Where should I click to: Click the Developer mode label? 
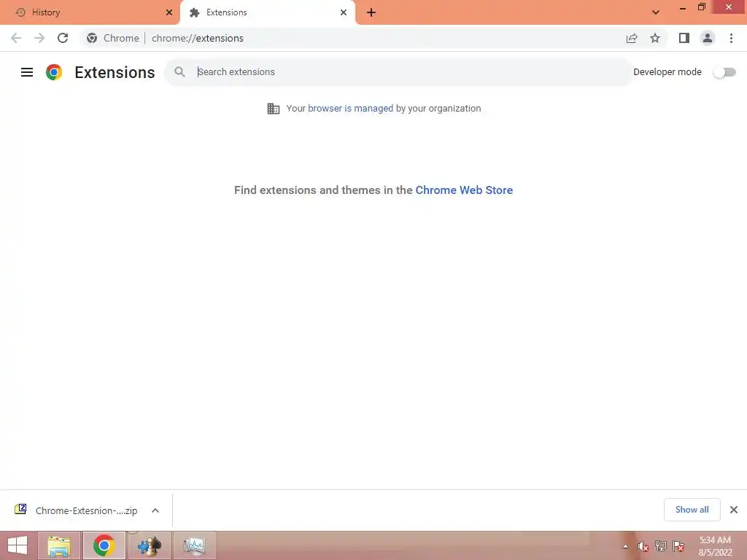click(x=667, y=72)
